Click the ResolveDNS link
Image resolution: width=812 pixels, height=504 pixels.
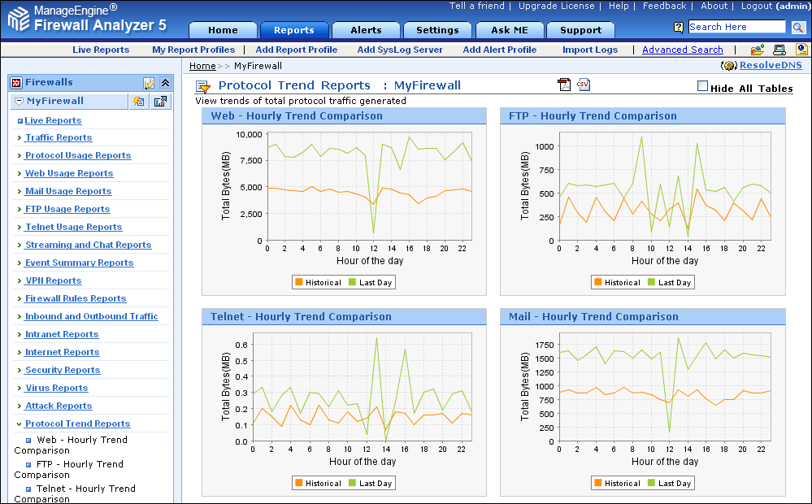[x=770, y=65]
